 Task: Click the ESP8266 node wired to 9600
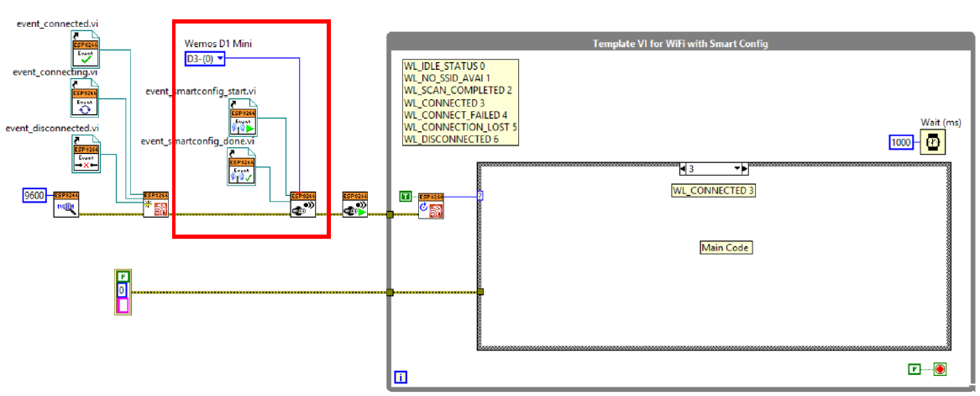pos(66,203)
